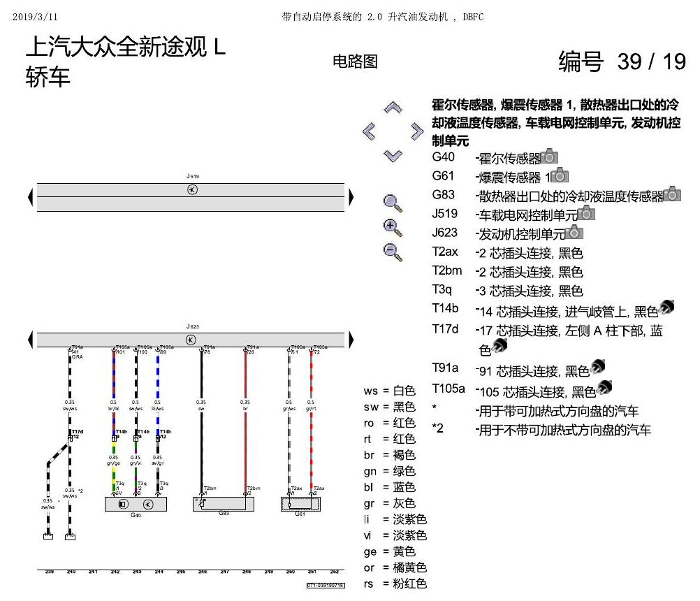Click T3q 3 芯插头连接 legend row
This screenshot has height=601, width=700.
point(507,291)
